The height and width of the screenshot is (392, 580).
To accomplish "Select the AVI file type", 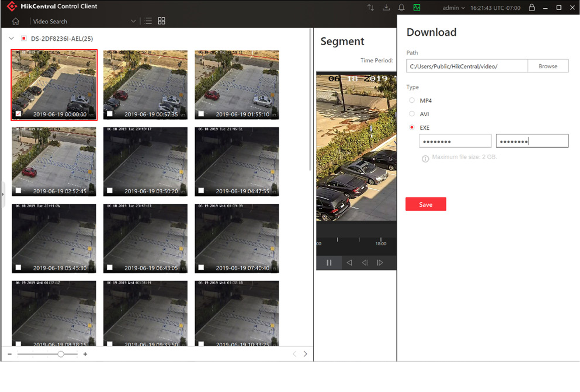I will point(412,114).
